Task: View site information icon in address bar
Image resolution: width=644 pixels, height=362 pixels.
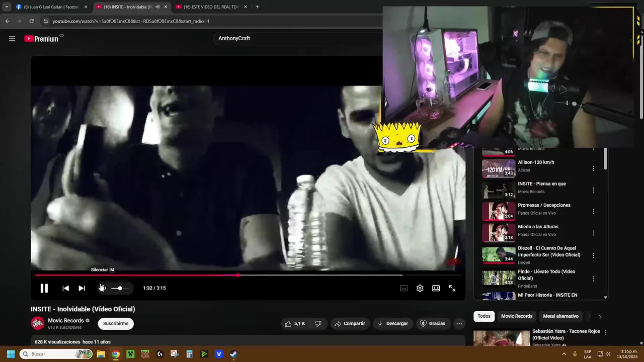Action: (x=46, y=21)
